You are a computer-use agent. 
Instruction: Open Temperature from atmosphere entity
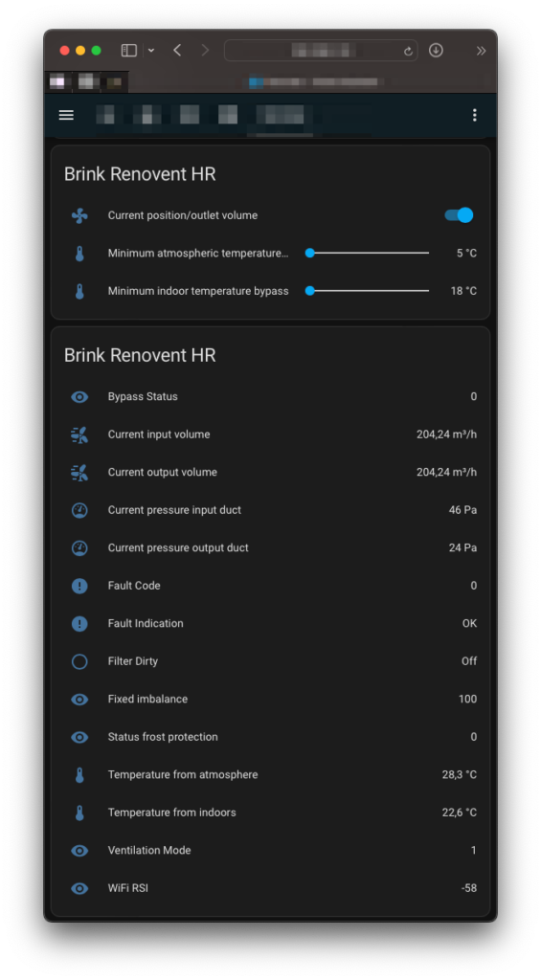click(270, 775)
